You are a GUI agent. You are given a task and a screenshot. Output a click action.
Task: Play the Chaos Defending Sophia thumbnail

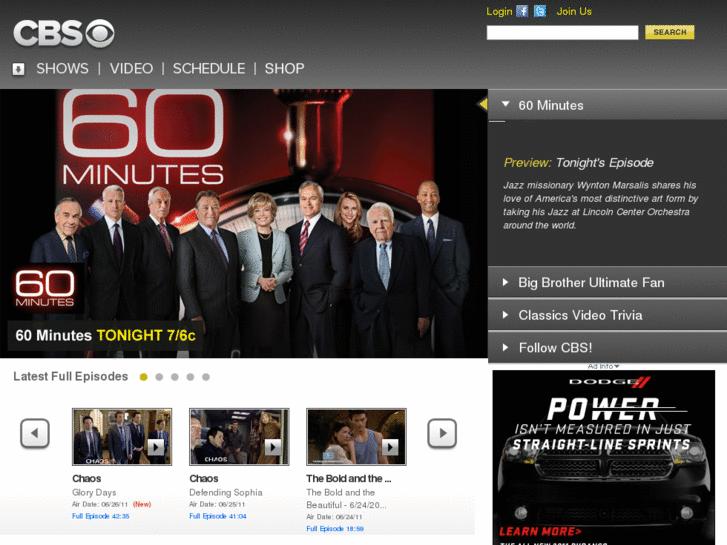coord(239,436)
